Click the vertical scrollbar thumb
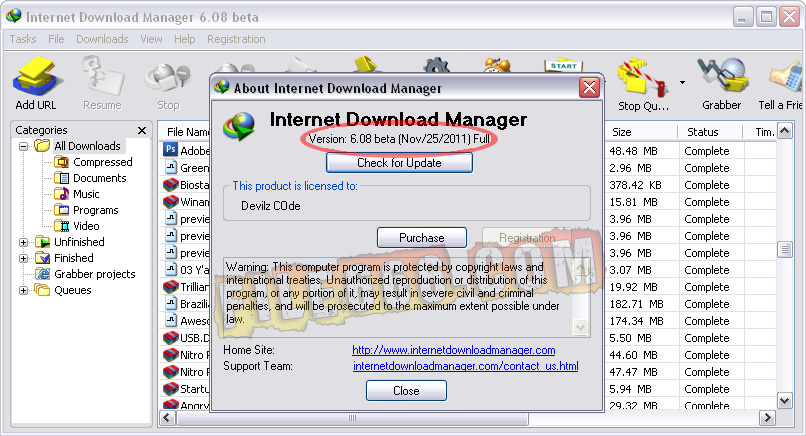This screenshot has height=436, width=806. click(784, 250)
